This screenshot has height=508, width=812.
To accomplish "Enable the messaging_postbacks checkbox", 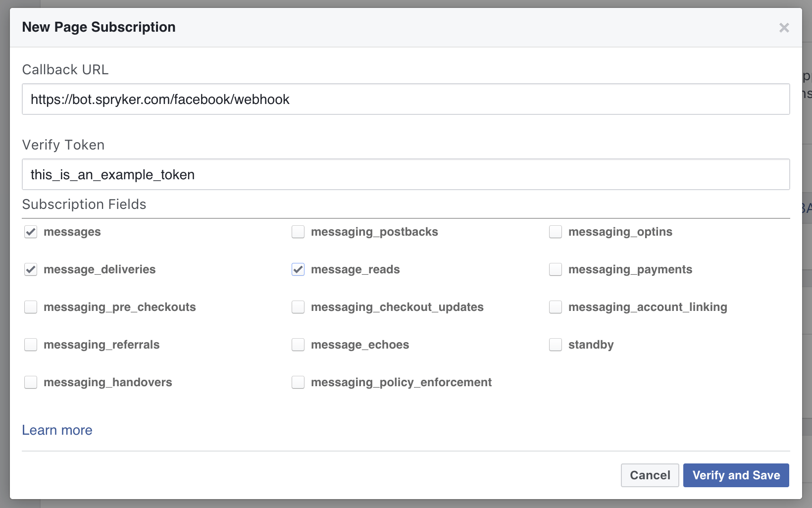I will 298,232.
